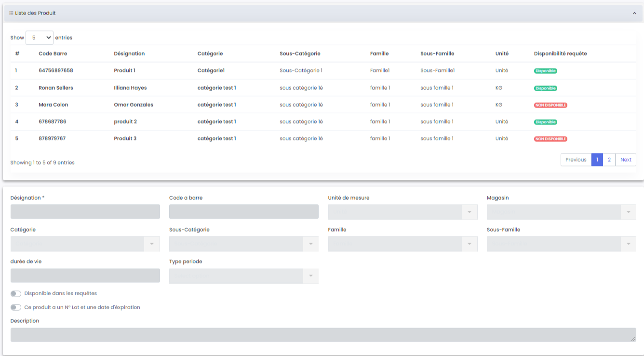
Task: Click the Previous pagination button
Action: pos(576,160)
